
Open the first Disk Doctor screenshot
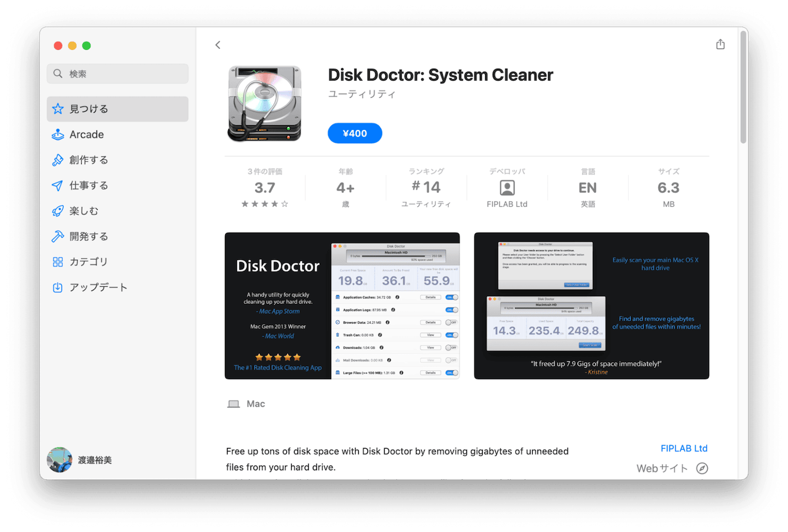click(342, 306)
